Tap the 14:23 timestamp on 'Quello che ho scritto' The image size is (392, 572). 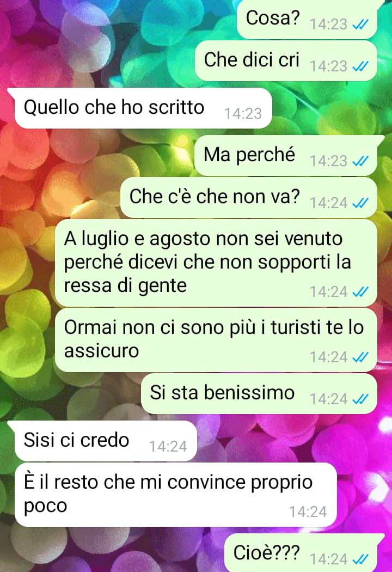(x=243, y=114)
